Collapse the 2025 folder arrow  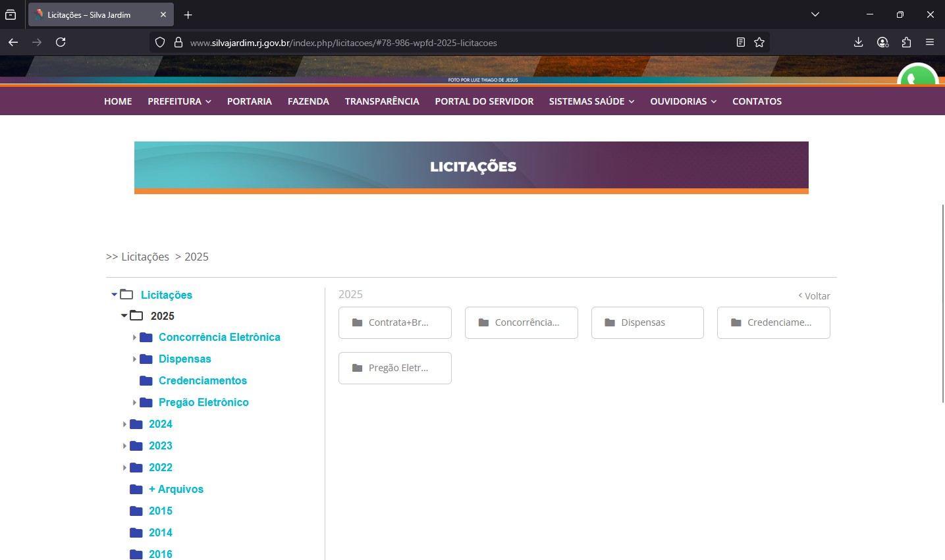(124, 316)
